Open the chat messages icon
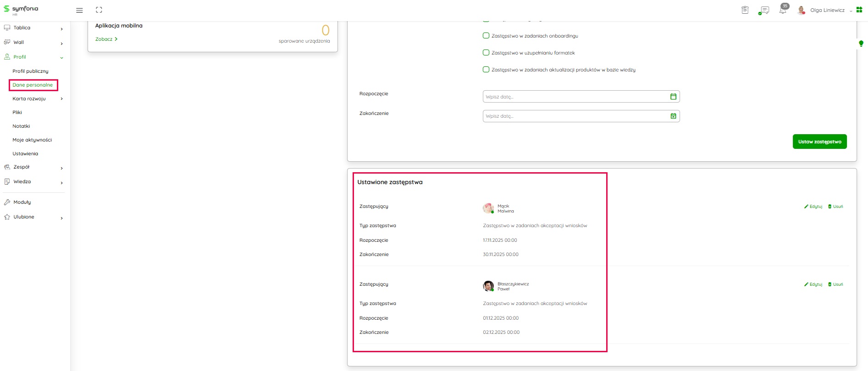 tap(764, 10)
